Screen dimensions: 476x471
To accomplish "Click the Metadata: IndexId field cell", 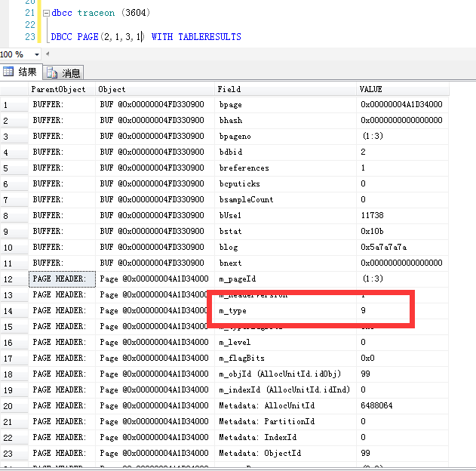I will [285, 437].
